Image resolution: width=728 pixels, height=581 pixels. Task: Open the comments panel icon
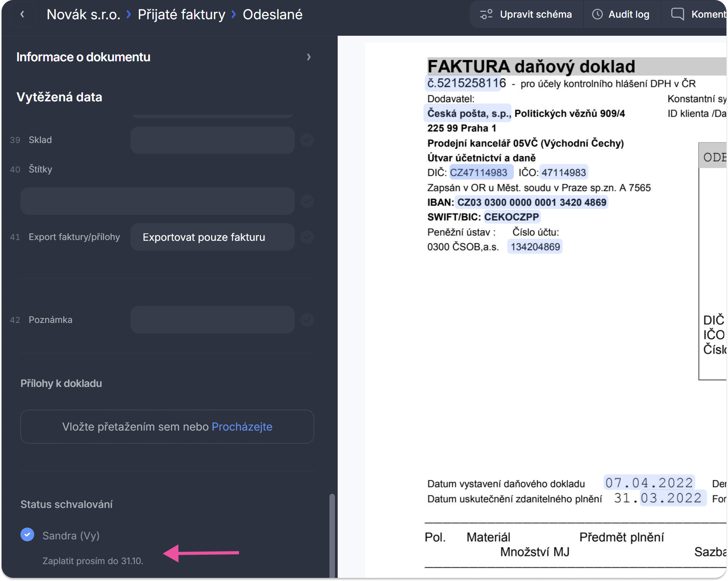click(677, 14)
